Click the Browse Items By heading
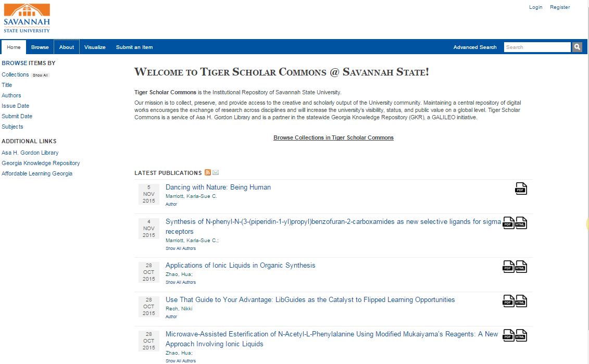 click(29, 63)
